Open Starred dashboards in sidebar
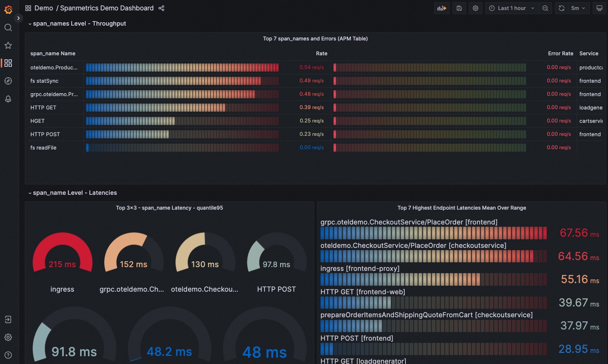The image size is (608, 364). click(8, 45)
